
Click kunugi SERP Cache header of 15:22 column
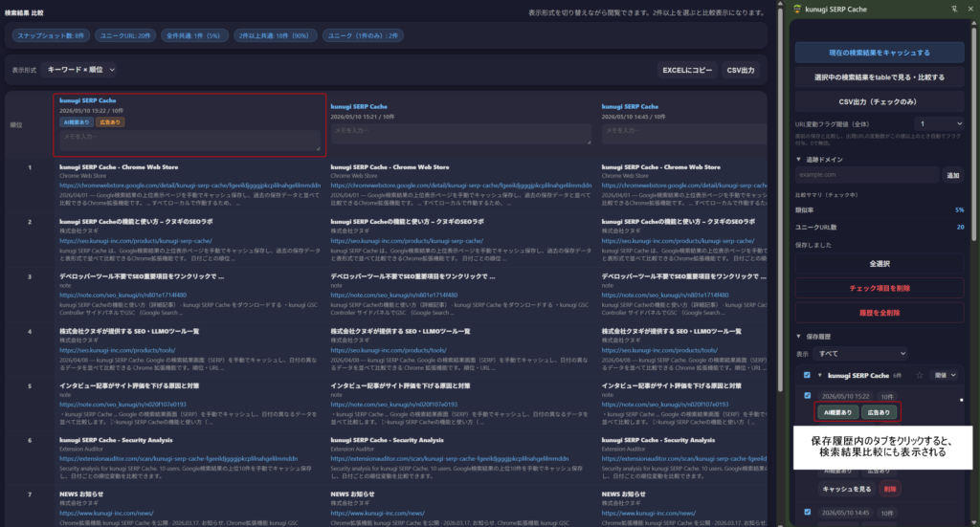(x=87, y=99)
